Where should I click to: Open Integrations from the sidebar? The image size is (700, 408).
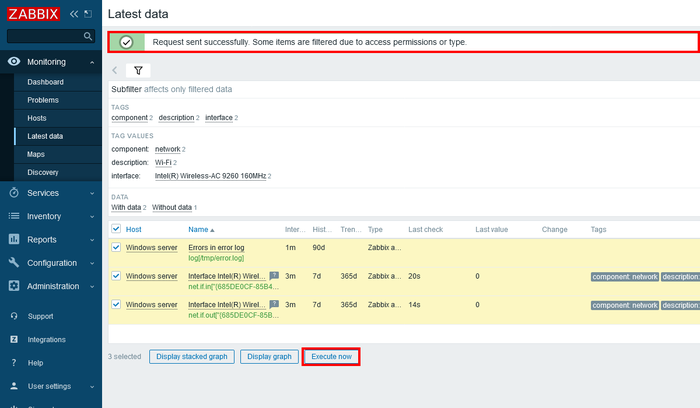point(47,340)
